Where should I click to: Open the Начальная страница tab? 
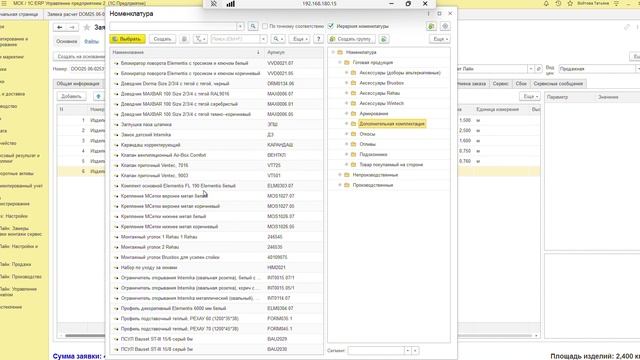click(x=20, y=14)
